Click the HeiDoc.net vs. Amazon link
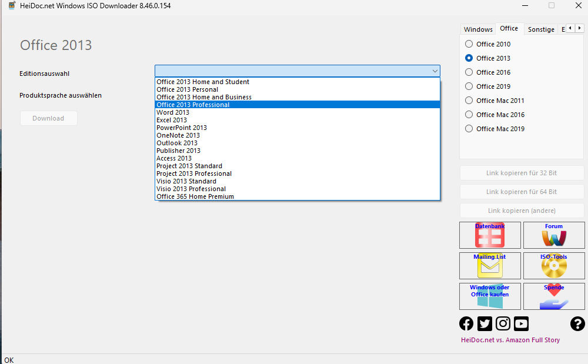The width and height of the screenshot is (588, 364). point(510,340)
